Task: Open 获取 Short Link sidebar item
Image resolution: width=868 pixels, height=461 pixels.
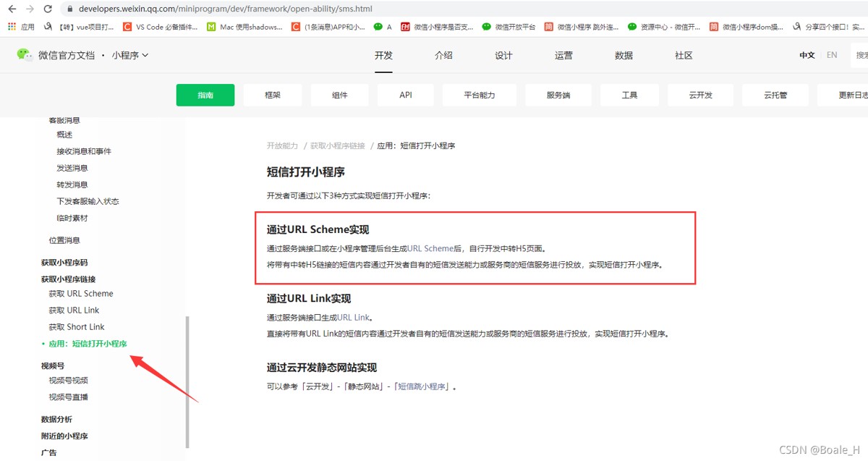Action: pos(77,327)
